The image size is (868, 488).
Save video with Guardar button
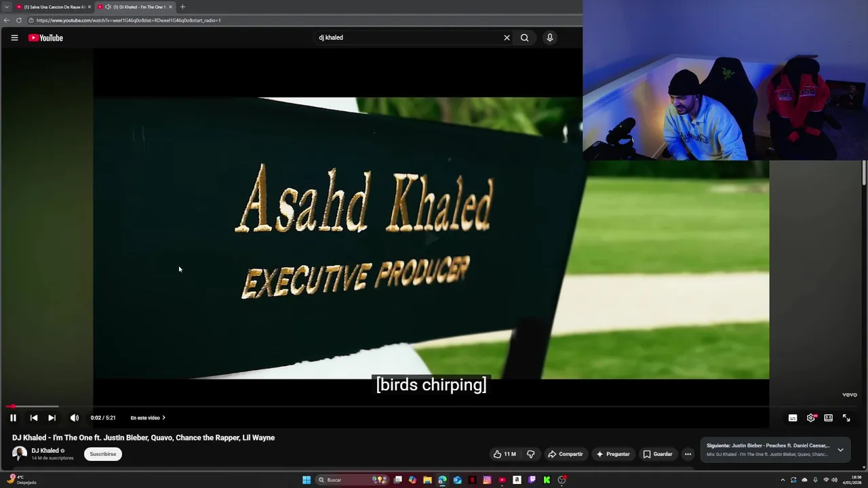pyautogui.click(x=658, y=454)
